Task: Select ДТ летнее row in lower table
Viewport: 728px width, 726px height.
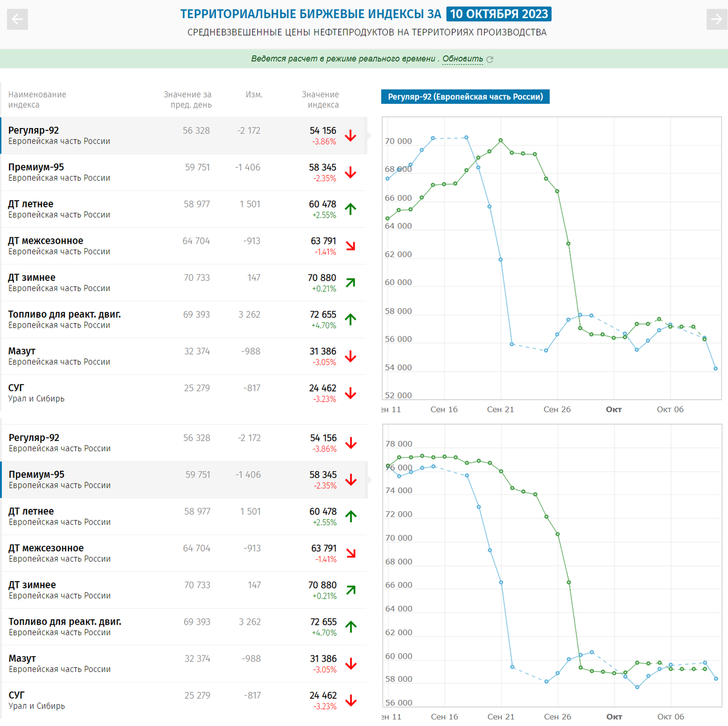Action: click(x=184, y=517)
